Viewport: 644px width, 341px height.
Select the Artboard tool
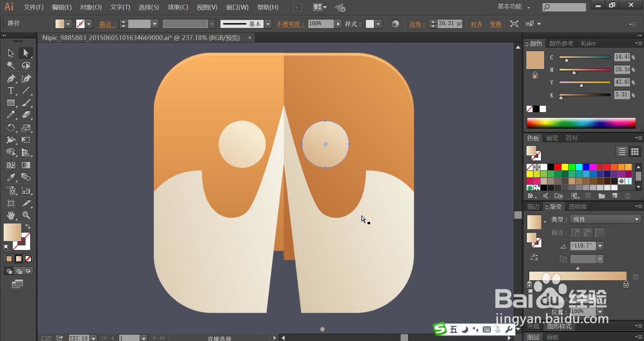pos(11,203)
